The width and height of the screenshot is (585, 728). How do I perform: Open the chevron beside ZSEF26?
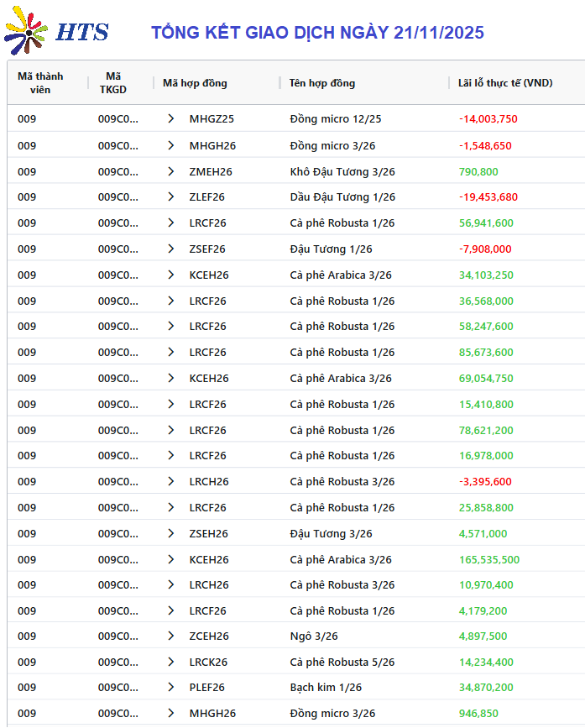(x=171, y=249)
